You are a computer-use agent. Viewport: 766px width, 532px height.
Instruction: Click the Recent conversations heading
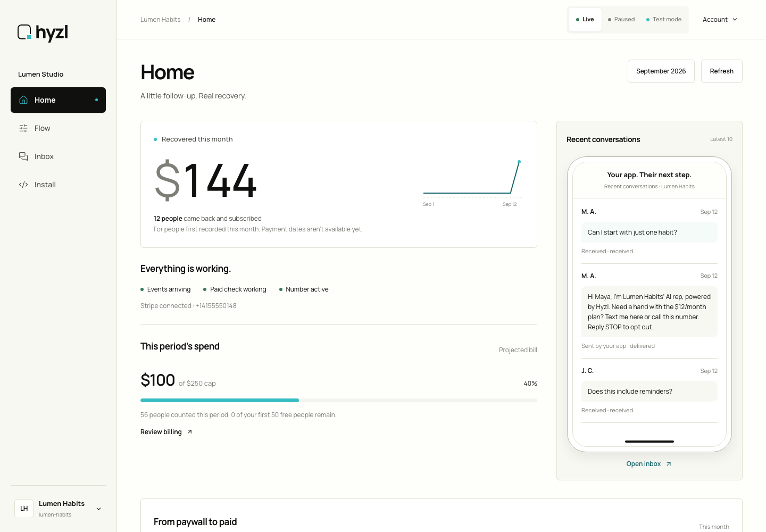(x=603, y=139)
